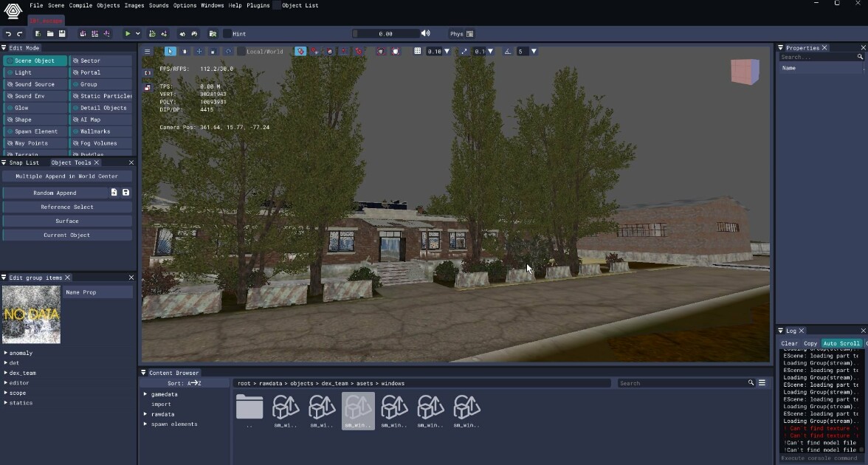
Task: Click the Content Browser search magnifier icon
Action: pyautogui.click(x=751, y=382)
